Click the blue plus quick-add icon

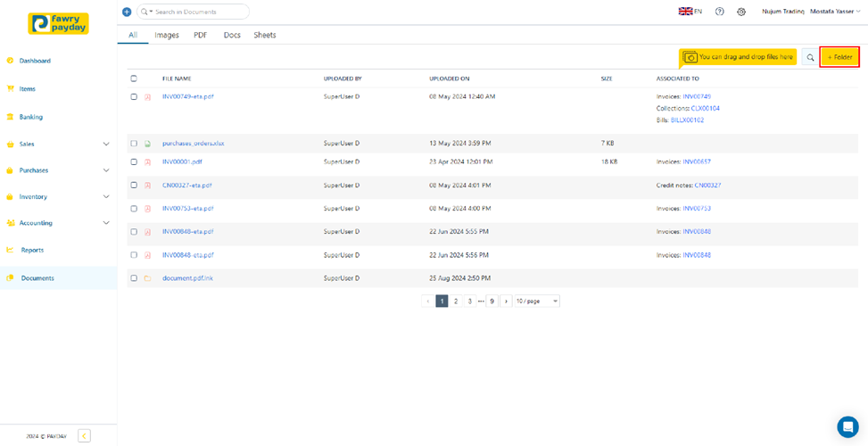pos(127,12)
